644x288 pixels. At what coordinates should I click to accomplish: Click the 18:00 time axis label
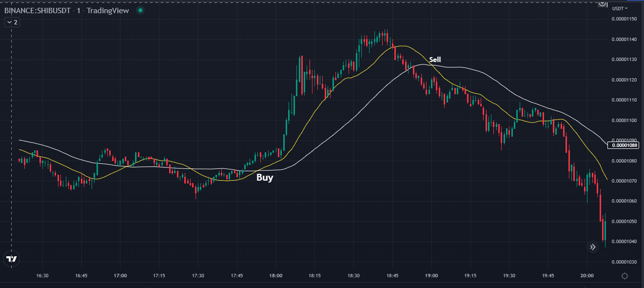pos(276,276)
